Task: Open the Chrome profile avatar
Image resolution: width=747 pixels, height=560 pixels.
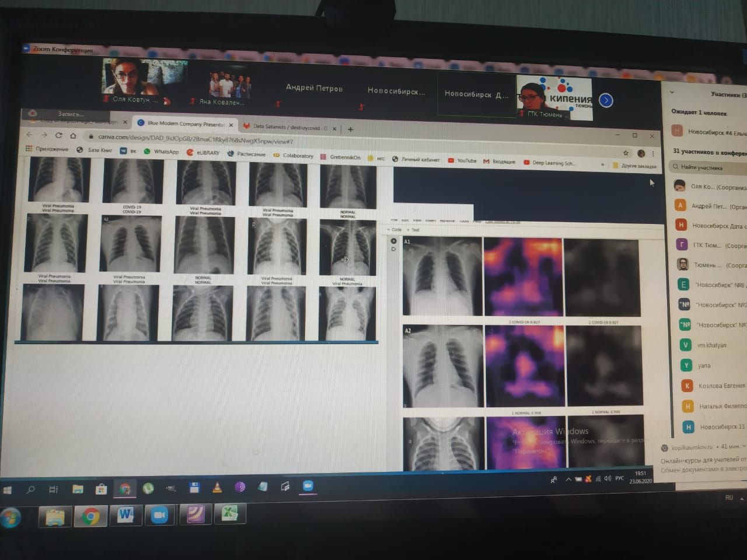Action: coord(641,153)
